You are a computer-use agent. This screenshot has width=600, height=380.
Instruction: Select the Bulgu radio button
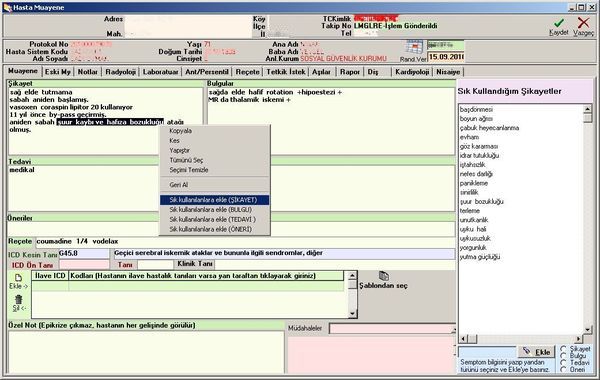(x=563, y=356)
